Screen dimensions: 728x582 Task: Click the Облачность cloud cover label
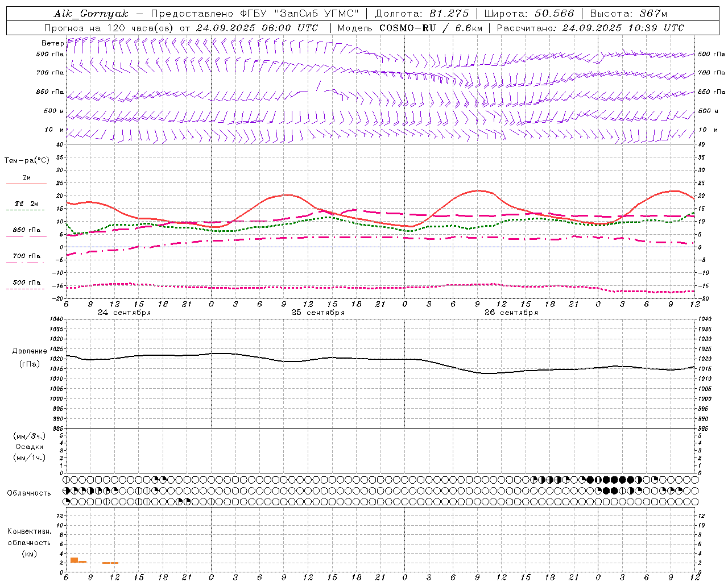29,493
